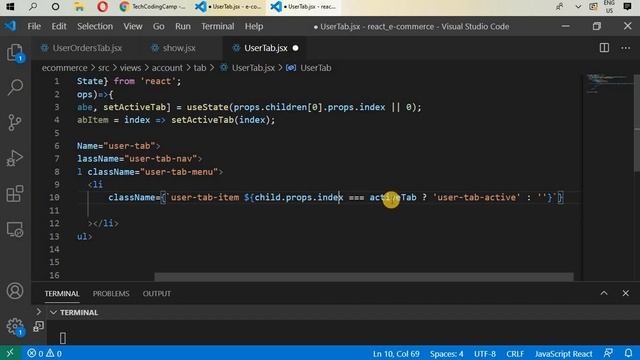Screen dimensions: 640x360
Task: Close the terminal panel
Action: (x=625, y=293)
